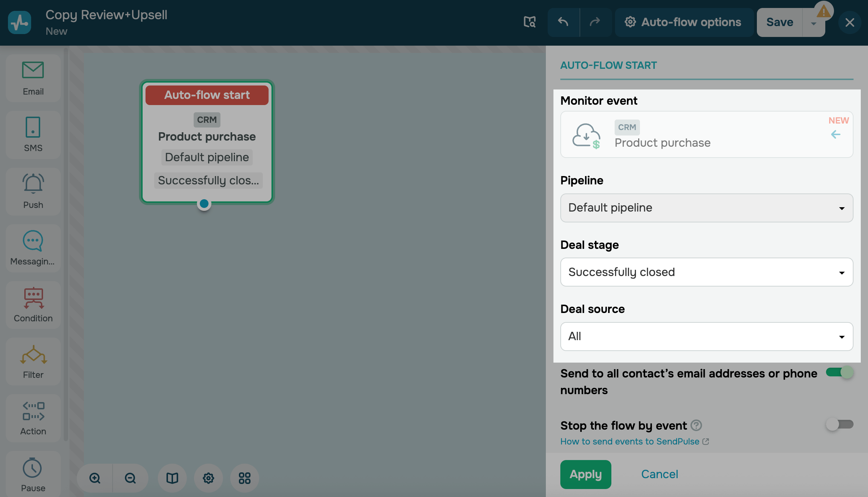Toggle send to all contact addresses switch
Image resolution: width=868 pixels, height=497 pixels.
click(839, 372)
